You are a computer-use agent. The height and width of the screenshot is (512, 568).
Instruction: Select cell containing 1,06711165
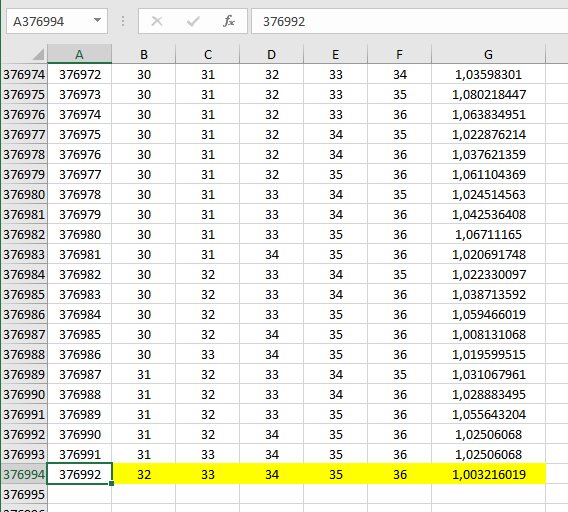point(488,234)
